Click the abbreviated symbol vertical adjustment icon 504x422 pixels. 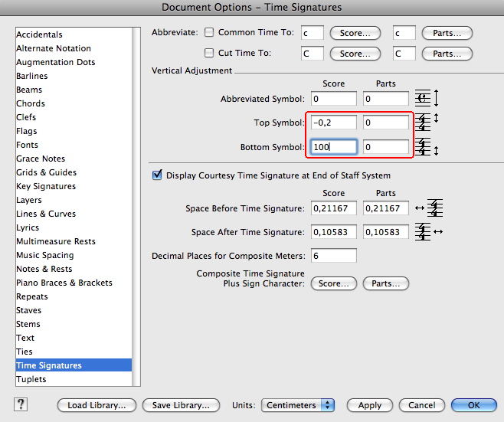click(x=427, y=99)
